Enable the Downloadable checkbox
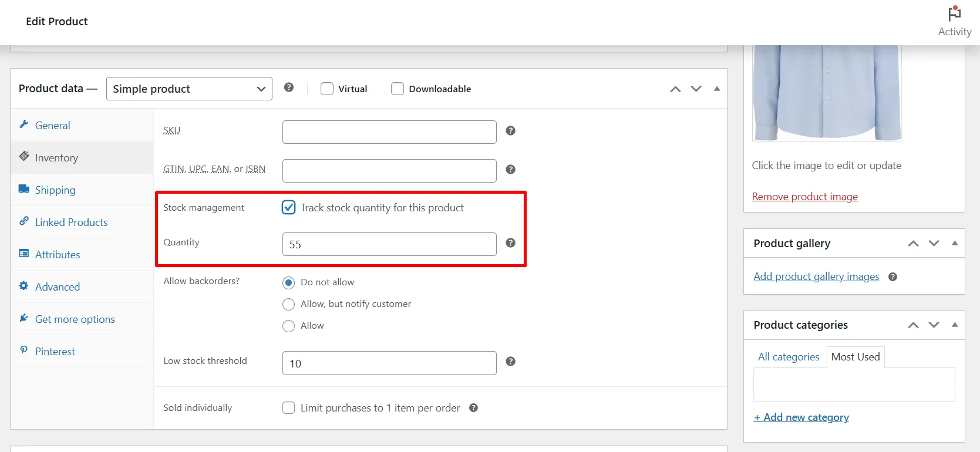Image resolution: width=980 pixels, height=452 pixels. (x=398, y=89)
